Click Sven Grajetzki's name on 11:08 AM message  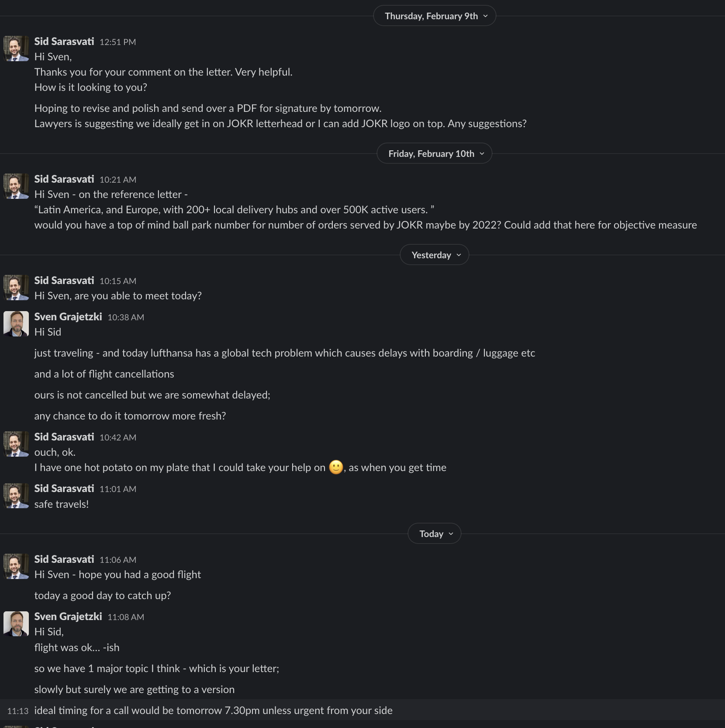pyautogui.click(x=68, y=617)
